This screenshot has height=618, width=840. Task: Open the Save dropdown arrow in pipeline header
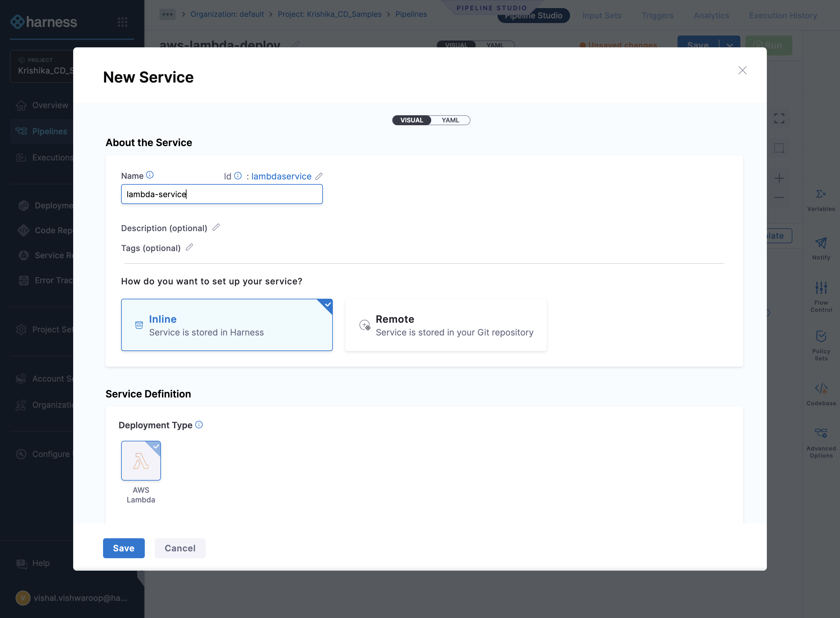tap(729, 45)
